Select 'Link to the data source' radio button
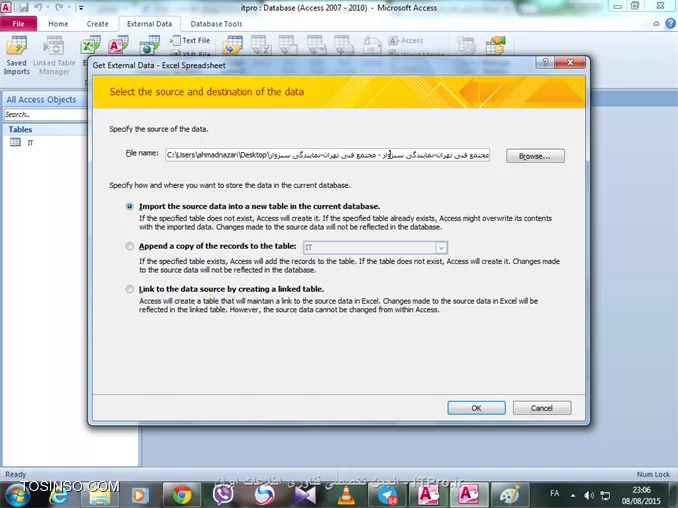 coord(130,289)
